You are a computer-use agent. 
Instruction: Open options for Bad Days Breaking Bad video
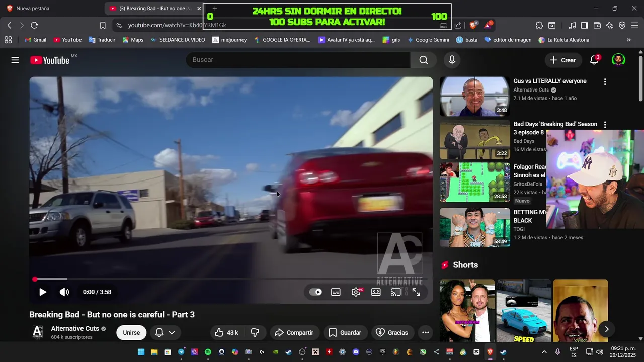tap(605, 124)
